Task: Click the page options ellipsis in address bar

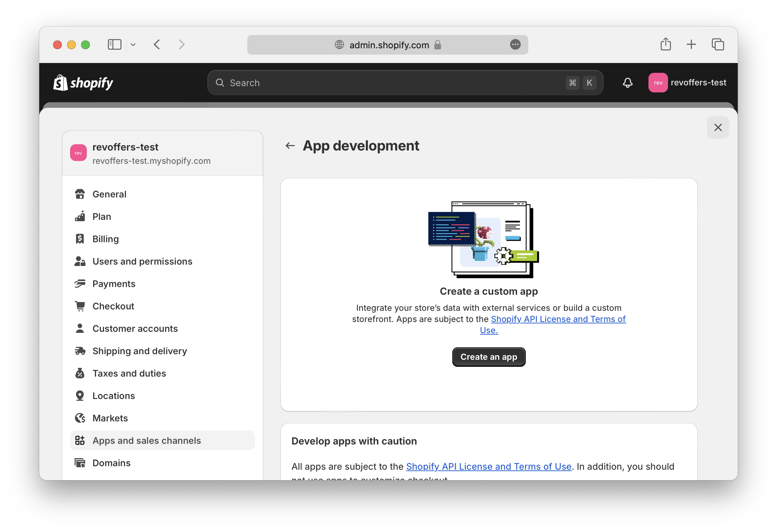Action: pyautogui.click(x=515, y=44)
